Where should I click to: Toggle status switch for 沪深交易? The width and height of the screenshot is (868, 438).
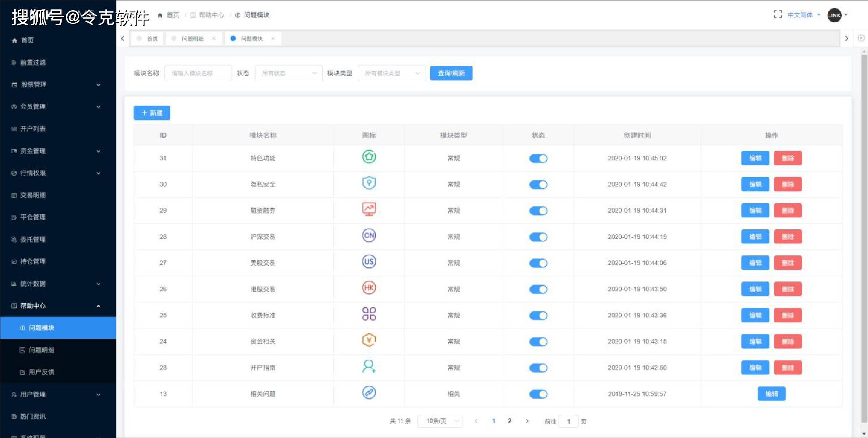coord(538,237)
